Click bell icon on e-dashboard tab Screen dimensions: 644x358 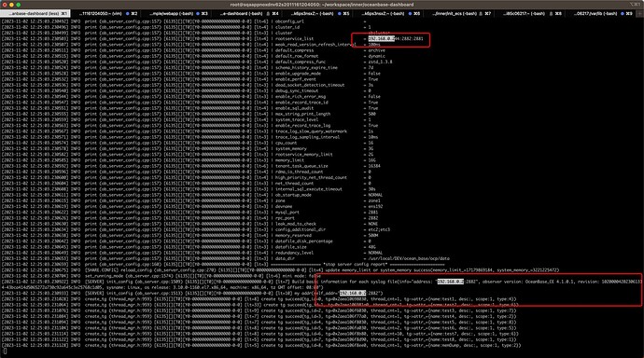[x=268, y=14]
